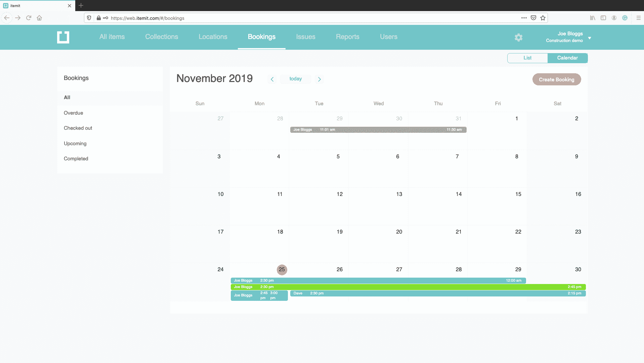
Task: Select the Overdue filter
Action: [x=73, y=113]
